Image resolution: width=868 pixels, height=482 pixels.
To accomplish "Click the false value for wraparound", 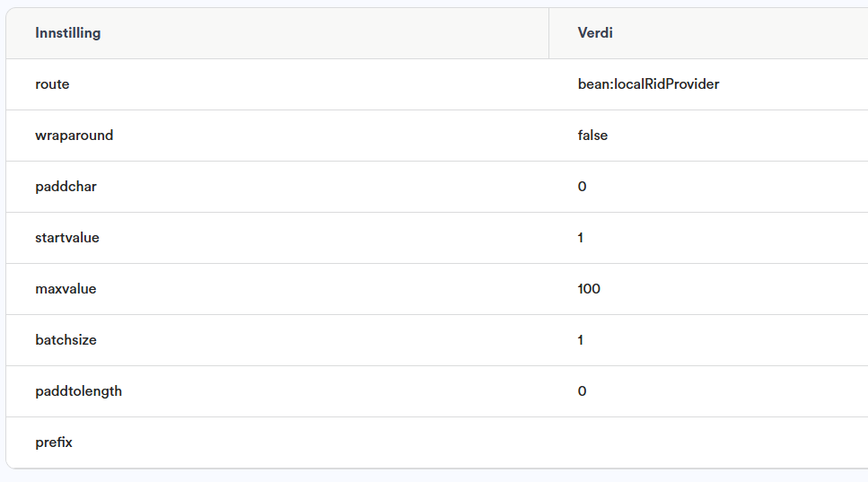I will [592, 136].
